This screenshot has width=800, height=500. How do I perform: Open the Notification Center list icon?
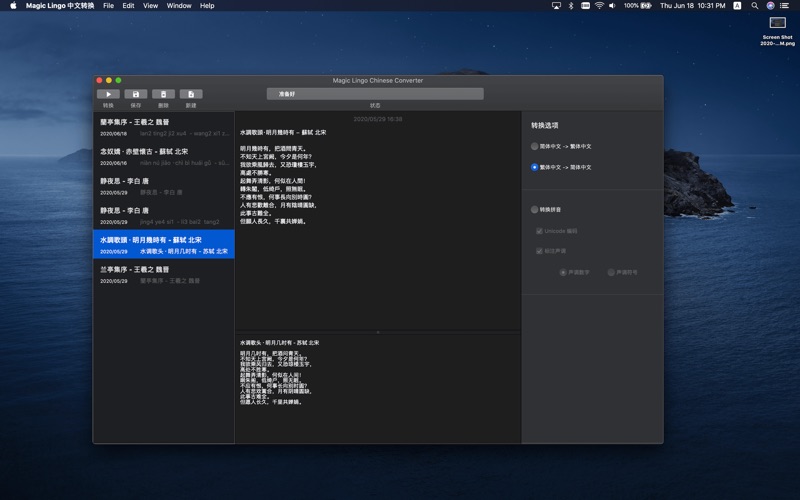pos(785,6)
